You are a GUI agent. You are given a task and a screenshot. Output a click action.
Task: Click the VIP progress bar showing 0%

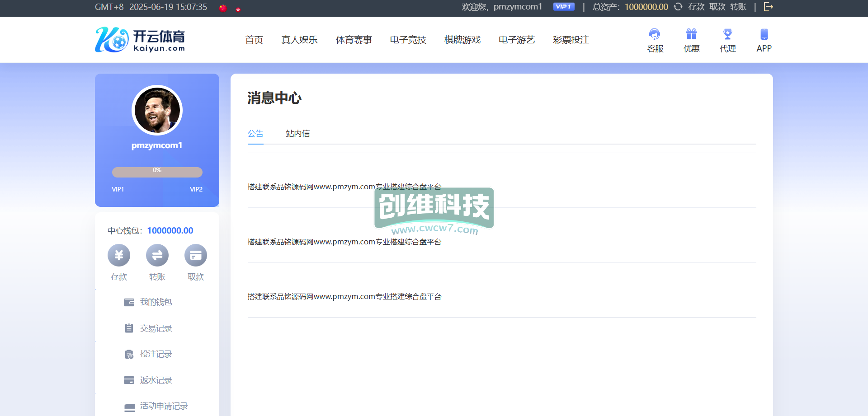coord(157,172)
